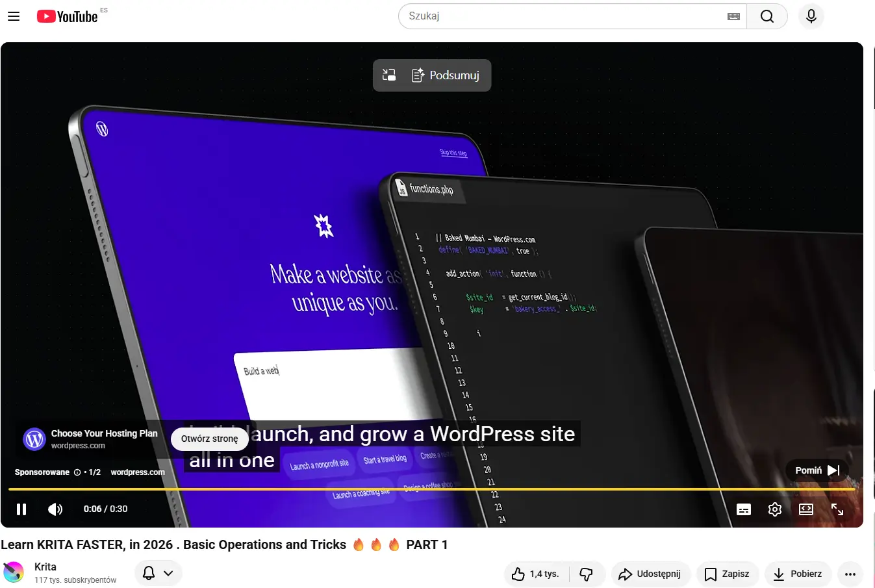Switch to theater mode
875x588 pixels.
click(806, 509)
